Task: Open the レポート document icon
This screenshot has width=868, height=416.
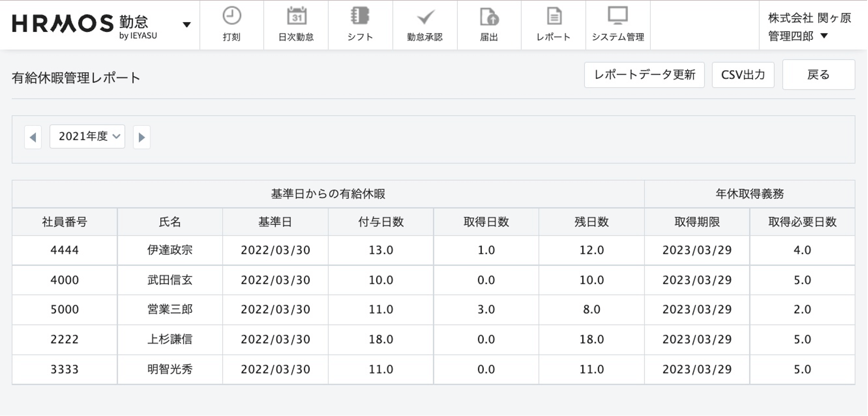Action: (x=554, y=16)
